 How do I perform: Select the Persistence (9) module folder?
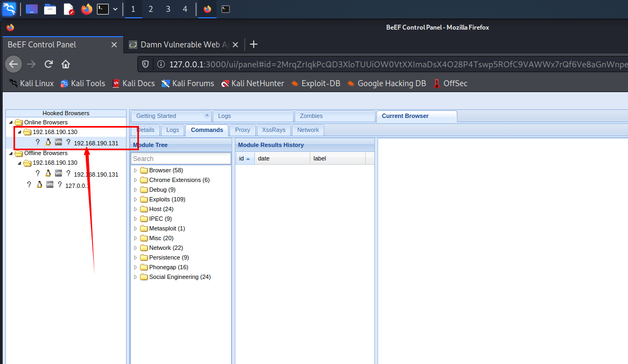coord(169,257)
